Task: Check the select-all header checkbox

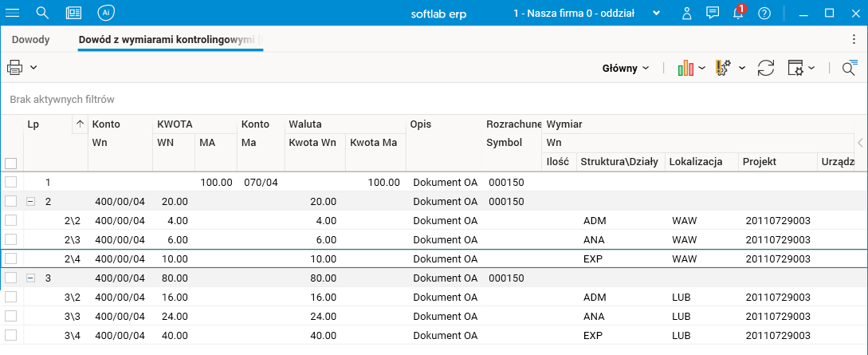Action: tap(10, 163)
